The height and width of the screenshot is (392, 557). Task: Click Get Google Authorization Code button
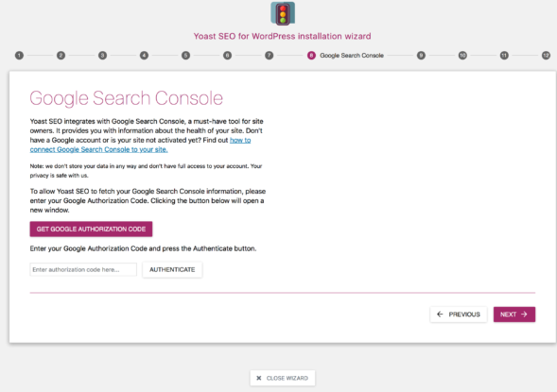pyautogui.click(x=91, y=230)
